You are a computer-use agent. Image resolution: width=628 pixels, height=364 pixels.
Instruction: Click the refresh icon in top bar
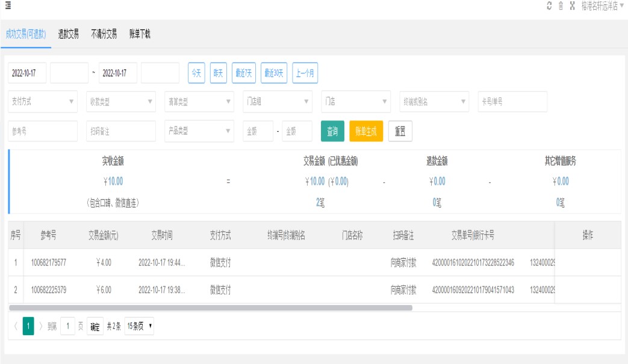[x=549, y=5]
